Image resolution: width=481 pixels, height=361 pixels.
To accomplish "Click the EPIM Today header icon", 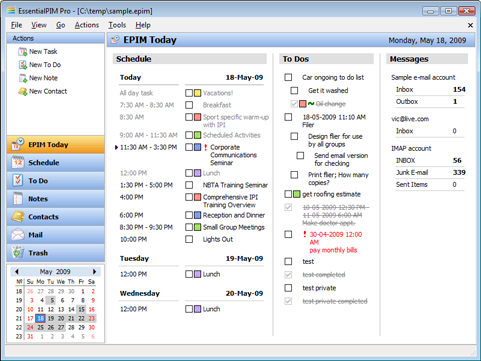I will click(x=115, y=40).
